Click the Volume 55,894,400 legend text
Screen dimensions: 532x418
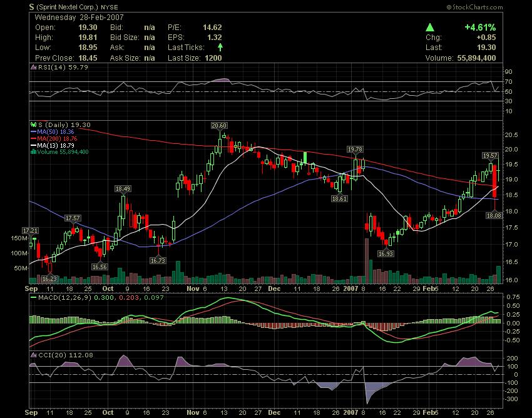[x=63, y=152]
